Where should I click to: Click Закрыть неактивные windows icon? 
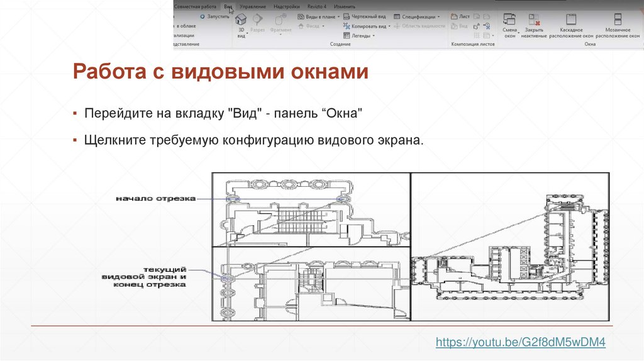(x=534, y=19)
